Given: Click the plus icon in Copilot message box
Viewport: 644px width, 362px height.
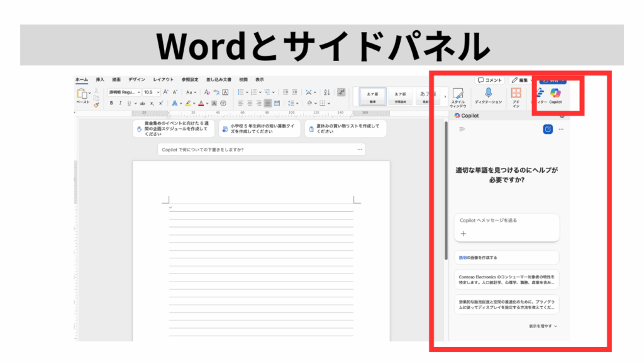Looking at the screenshot, I should pos(464,233).
